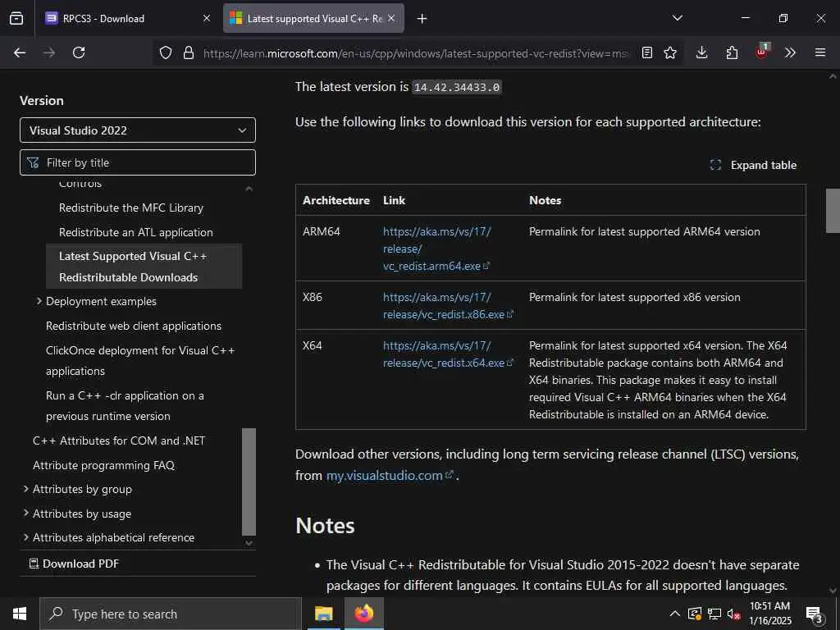Click the forward navigation arrow
Screen dimensions: 840x630
click(x=49, y=52)
